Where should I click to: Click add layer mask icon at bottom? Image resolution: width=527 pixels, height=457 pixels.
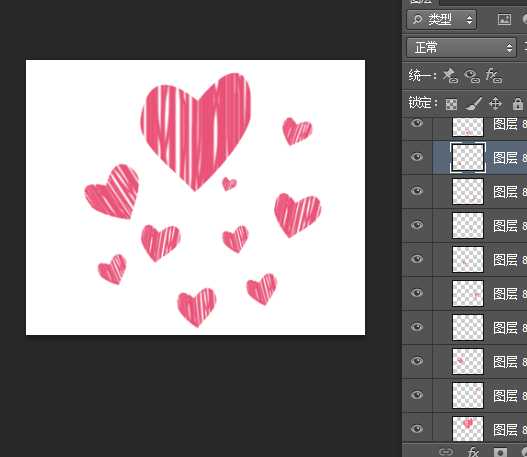point(500,452)
